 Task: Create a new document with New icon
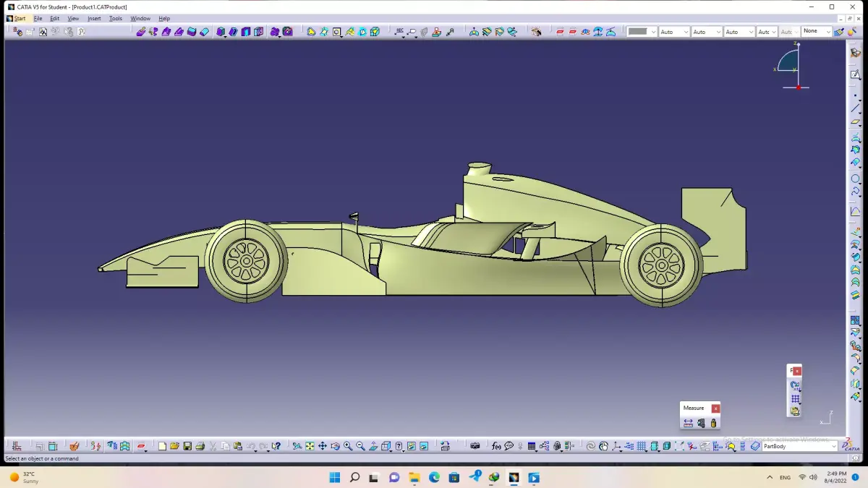(162, 446)
